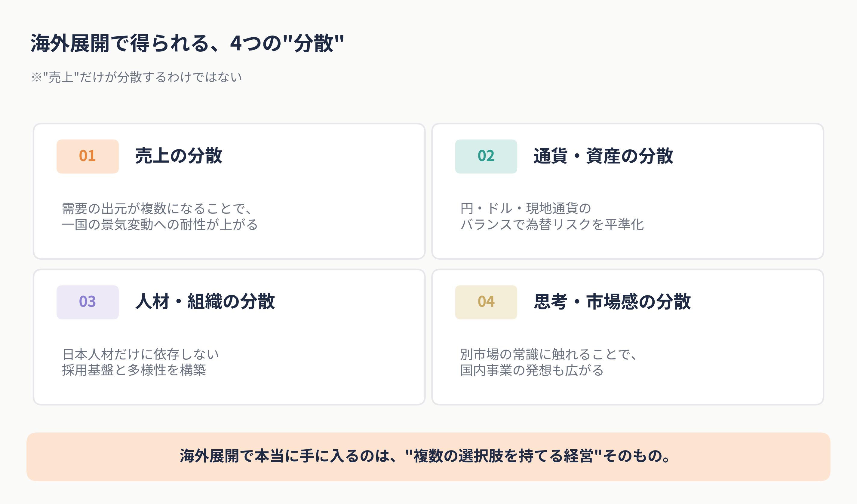Click the line 採用基盤と多様性を構築

(134, 370)
